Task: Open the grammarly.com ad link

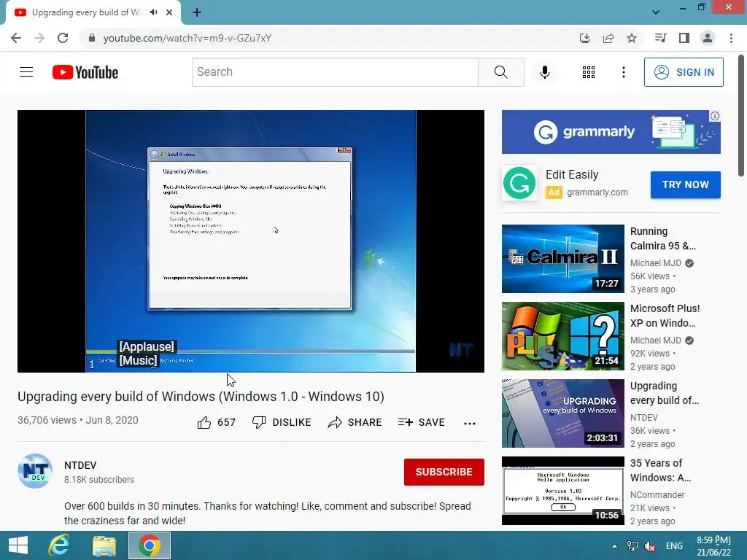Action: pos(597,192)
